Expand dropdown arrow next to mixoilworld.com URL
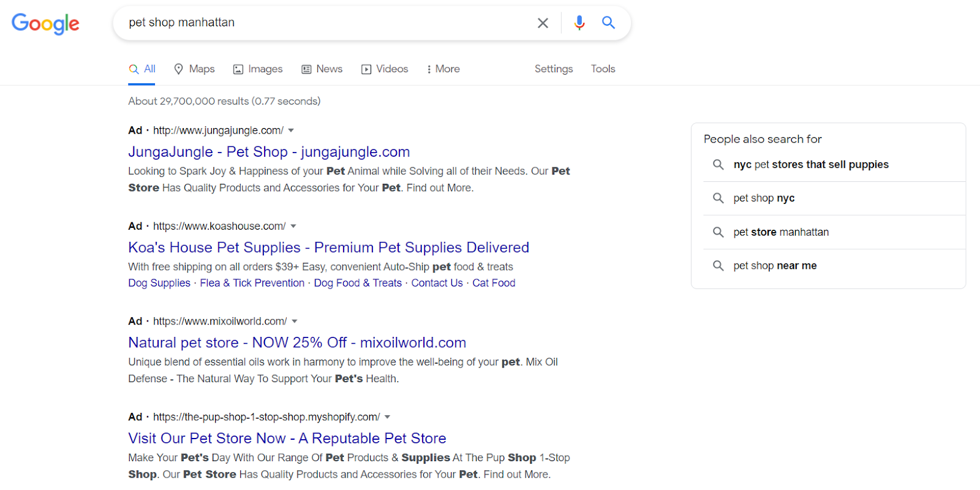This screenshot has height=490, width=980. click(295, 322)
